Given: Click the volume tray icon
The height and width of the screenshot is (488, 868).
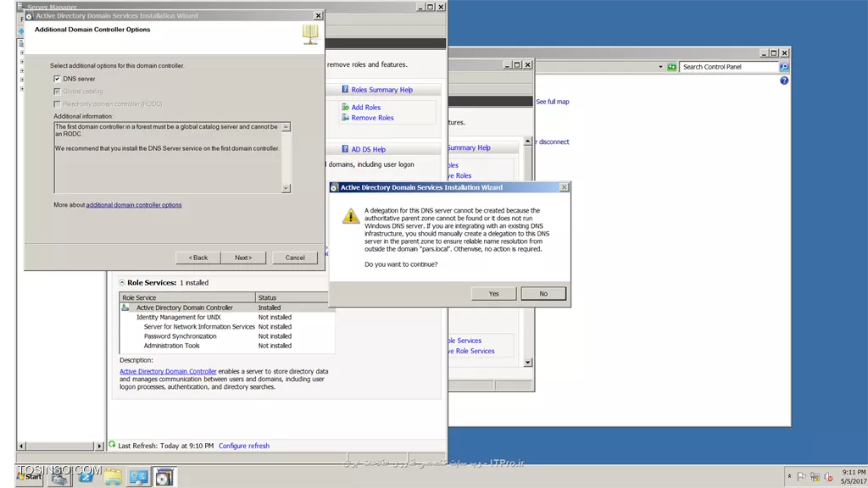Looking at the screenshot, I should pos(828,476).
